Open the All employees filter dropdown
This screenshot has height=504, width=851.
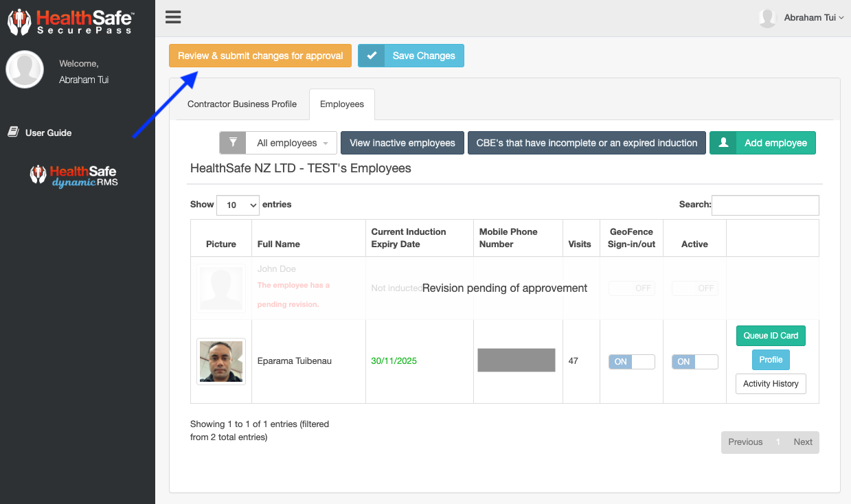[x=290, y=143]
